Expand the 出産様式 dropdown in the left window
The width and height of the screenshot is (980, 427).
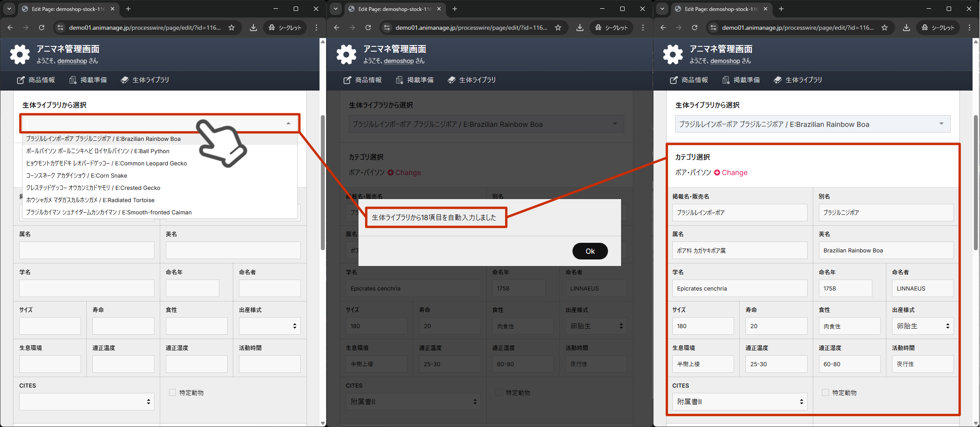tap(269, 326)
